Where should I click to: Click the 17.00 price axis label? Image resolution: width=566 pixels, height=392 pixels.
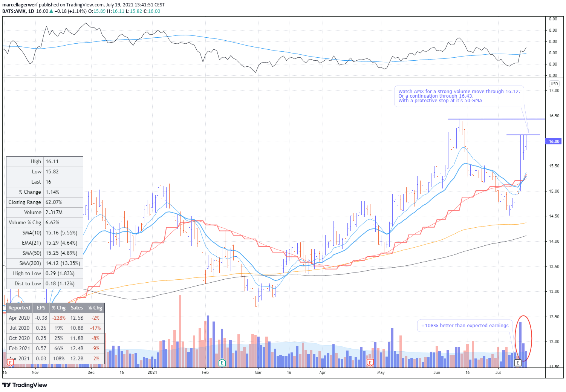click(554, 90)
